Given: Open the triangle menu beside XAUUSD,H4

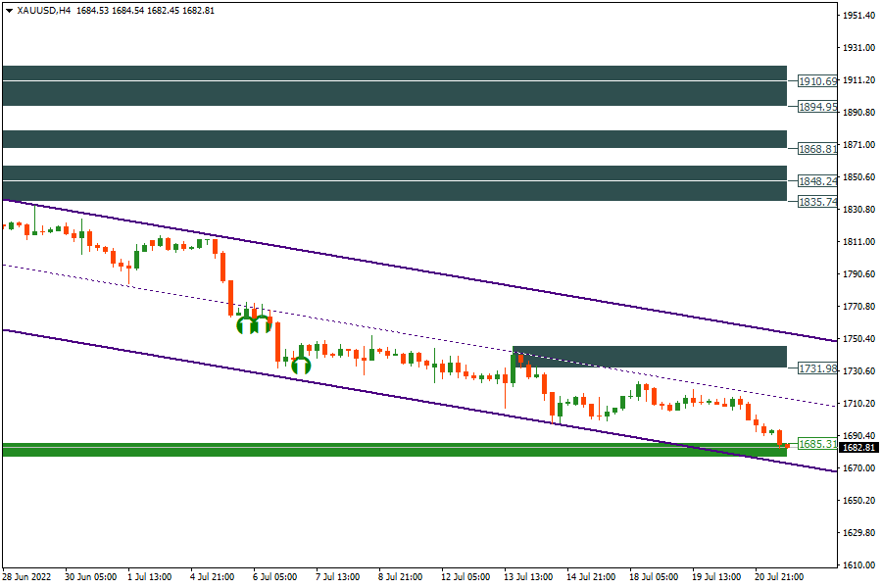Looking at the screenshot, I should pos(9,10).
